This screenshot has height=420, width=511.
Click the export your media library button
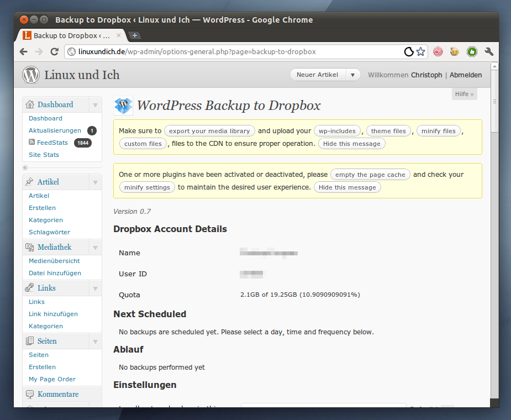(x=209, y=131)
